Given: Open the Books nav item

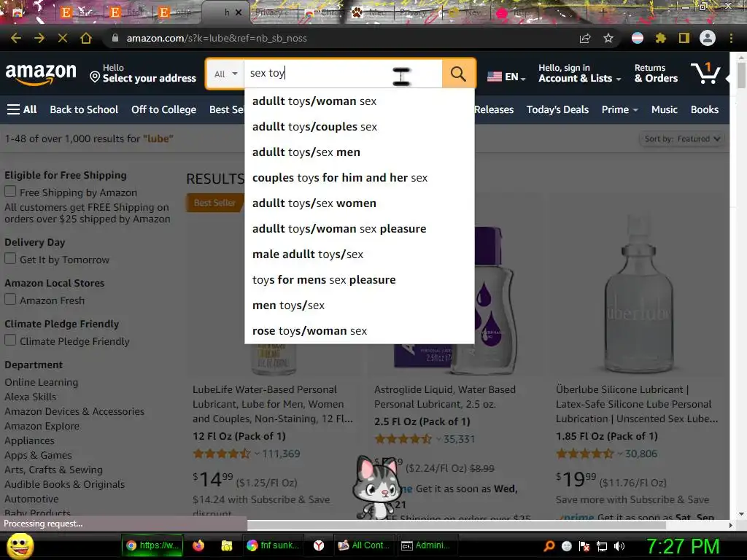Looking at the screenshot, I should click(x=705, y=109).
